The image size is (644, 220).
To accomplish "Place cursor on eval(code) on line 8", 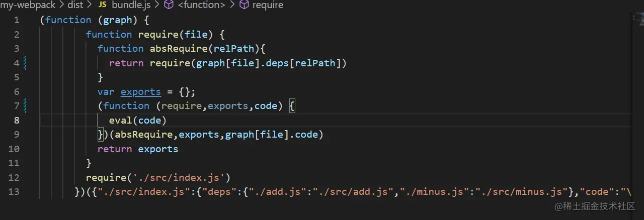I will tap(138, 121).
